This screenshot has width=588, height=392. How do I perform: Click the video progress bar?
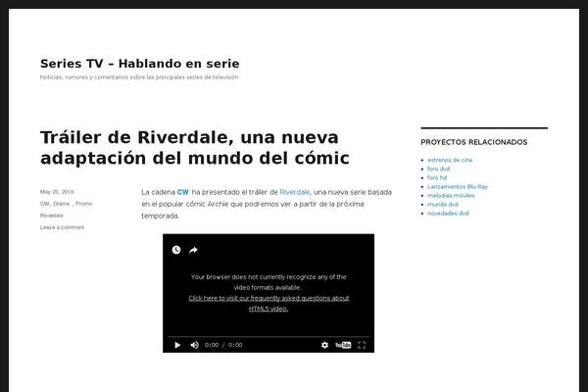269,337
